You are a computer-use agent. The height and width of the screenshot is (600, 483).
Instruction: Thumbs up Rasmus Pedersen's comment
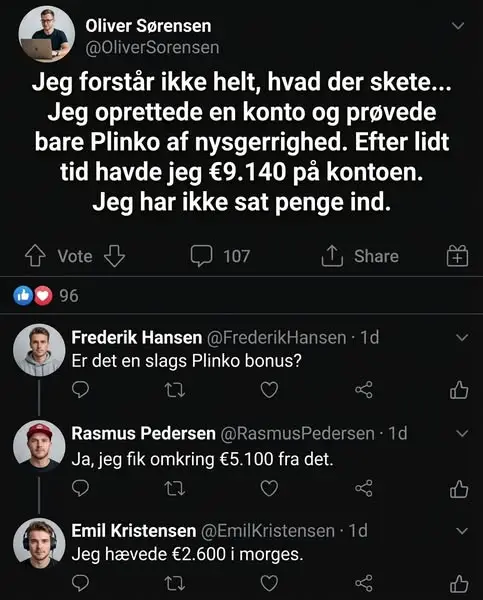(459, 489)
